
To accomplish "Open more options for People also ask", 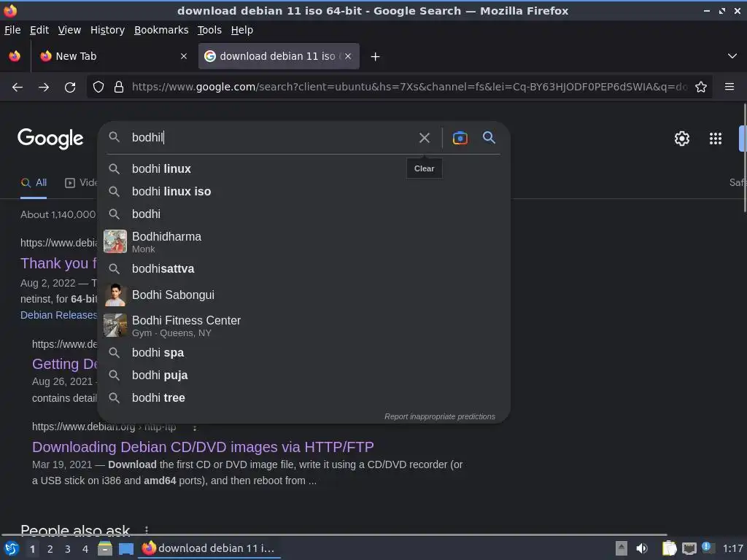I will click(x=146, y=529).
